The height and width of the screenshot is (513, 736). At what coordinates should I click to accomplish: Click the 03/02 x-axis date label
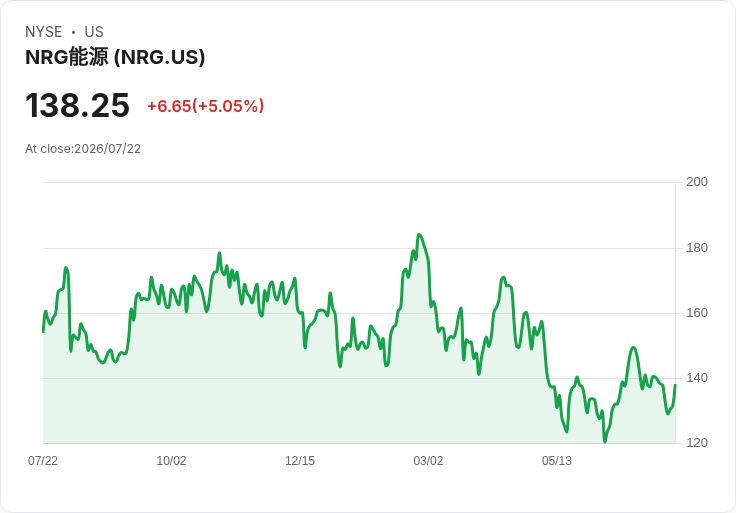(428, 461)
